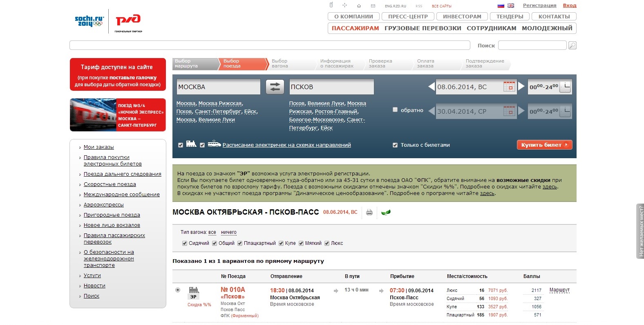Screen dimensions: 644x325
Task: Go to previous departure date arrow
Action: coord(431,87)
